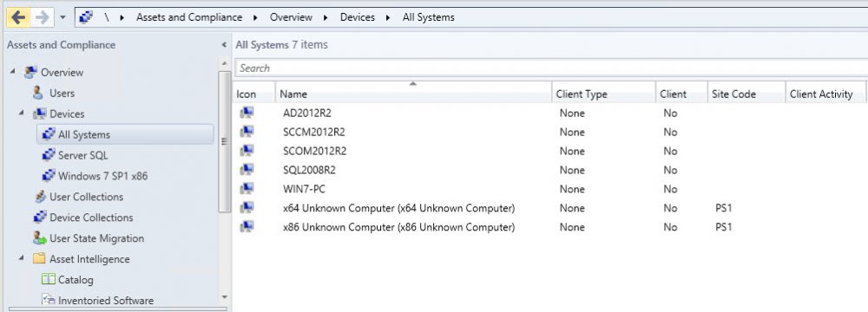Click device icon in SQL2008R2 row
The height and width of the screenshot is (312, 868).
[x=247, y=169]
